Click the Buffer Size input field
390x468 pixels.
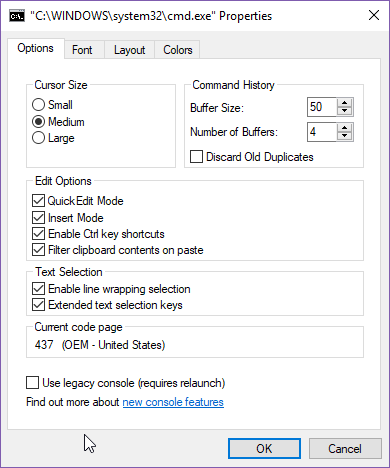(322, 107)
